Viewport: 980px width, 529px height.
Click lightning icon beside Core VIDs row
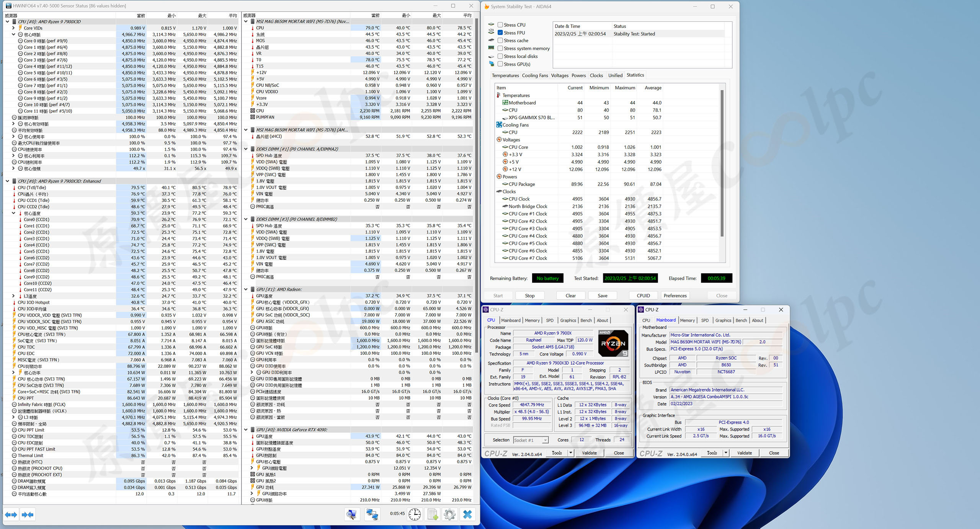20,28
